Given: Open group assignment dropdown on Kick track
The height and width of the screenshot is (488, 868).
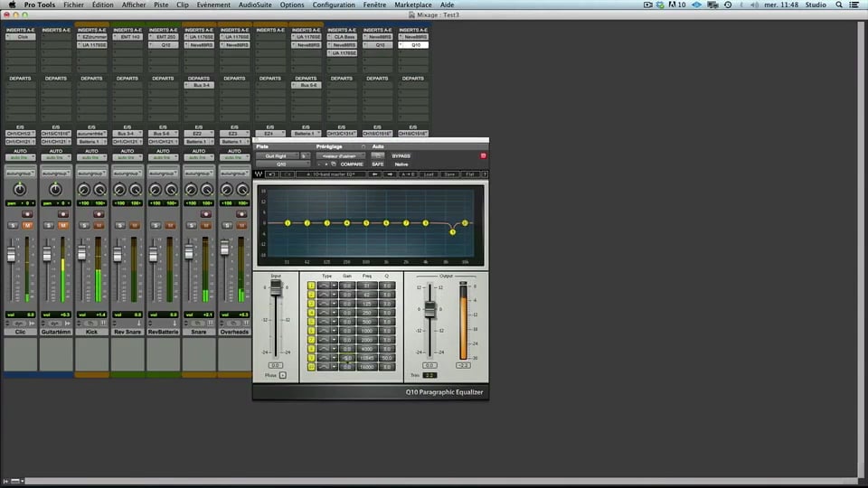Looking at the screenshot, I should [x=91, y=174].
